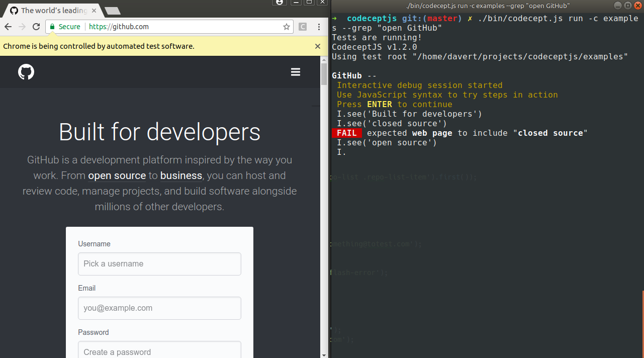This screenshot has height=358, width=644.
Task: Open a new tab in Chrome
Action: 112,11
